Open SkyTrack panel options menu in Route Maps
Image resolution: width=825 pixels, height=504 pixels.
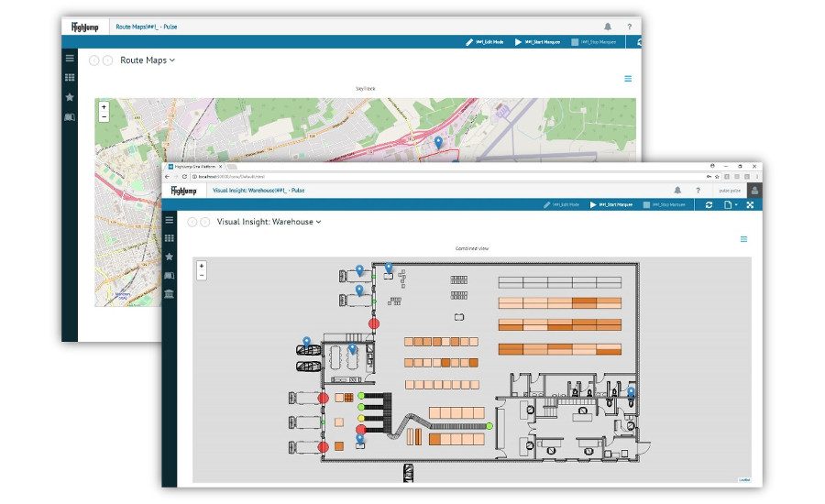point(628,79)
